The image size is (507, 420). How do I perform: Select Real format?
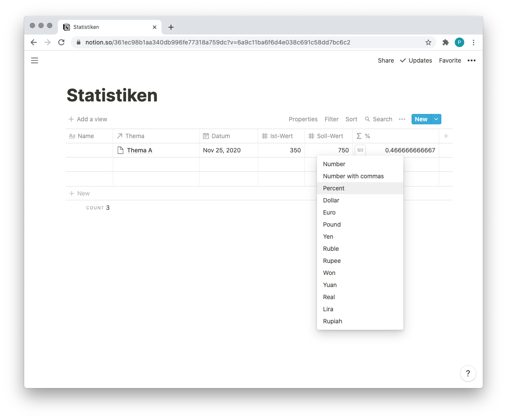360,297
